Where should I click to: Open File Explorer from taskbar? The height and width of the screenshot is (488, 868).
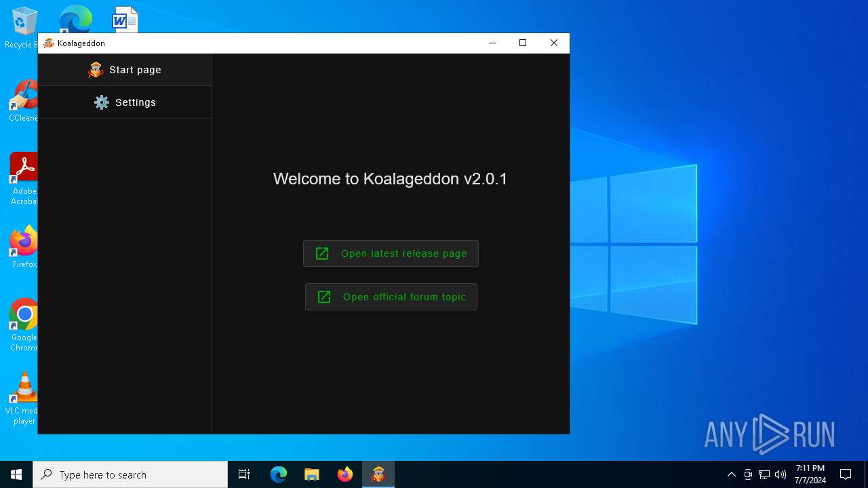click(312, 474)
